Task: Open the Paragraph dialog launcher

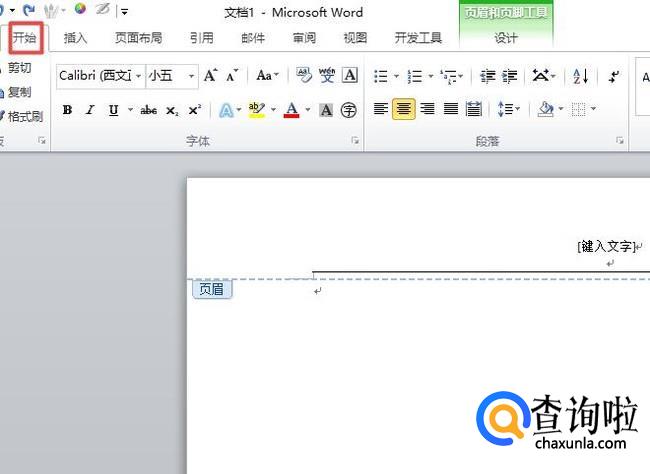Action: pos(620,141)
